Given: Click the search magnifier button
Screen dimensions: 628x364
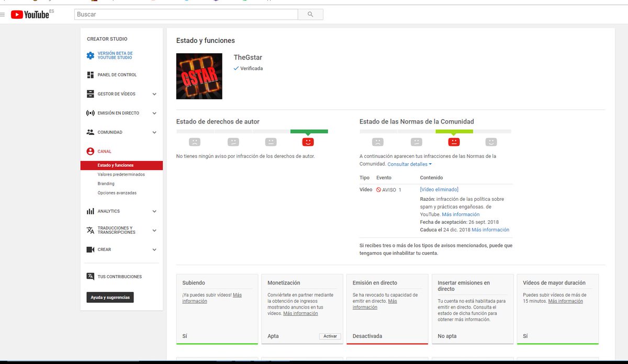Looking at the screenshot, I should point(310,15).
